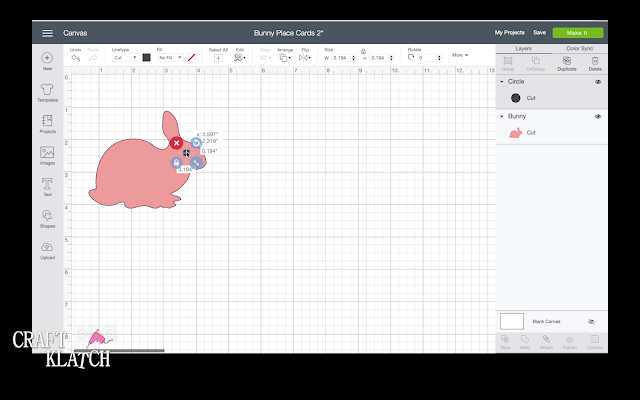Duplicate the selected layer
The width and height of the screenshot is (640, 400).
[x=567, y=64]
